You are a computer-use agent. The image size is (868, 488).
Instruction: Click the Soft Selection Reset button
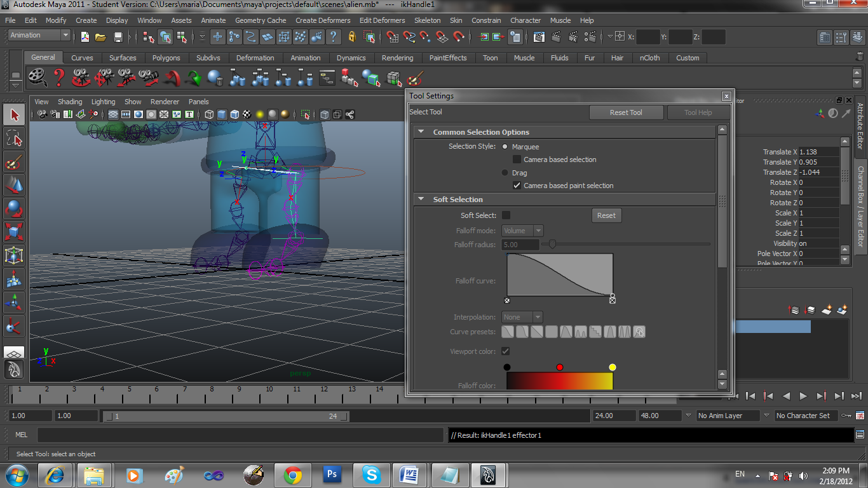tap(606, 215)
